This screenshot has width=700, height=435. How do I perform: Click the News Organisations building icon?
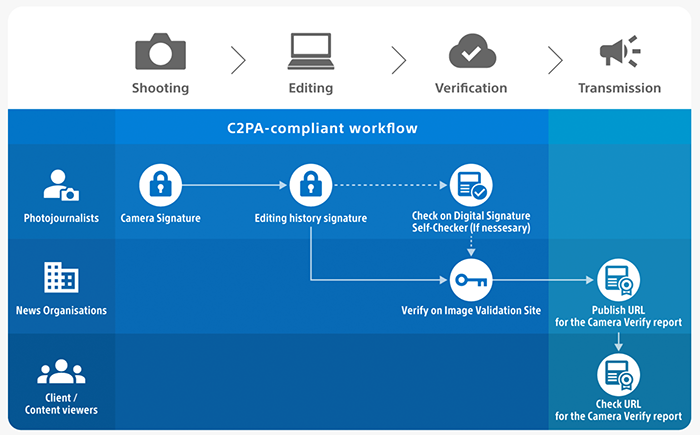(61, 278)
